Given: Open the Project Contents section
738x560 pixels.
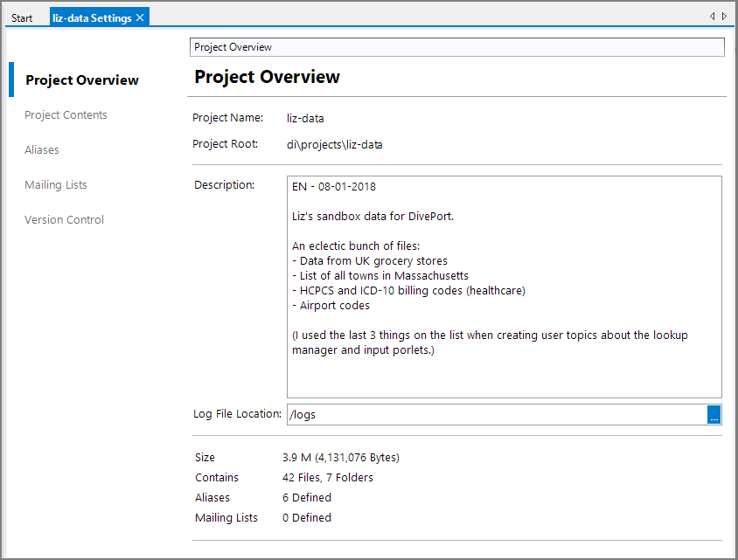Looking at the screenshot, I should coord(66,114).
